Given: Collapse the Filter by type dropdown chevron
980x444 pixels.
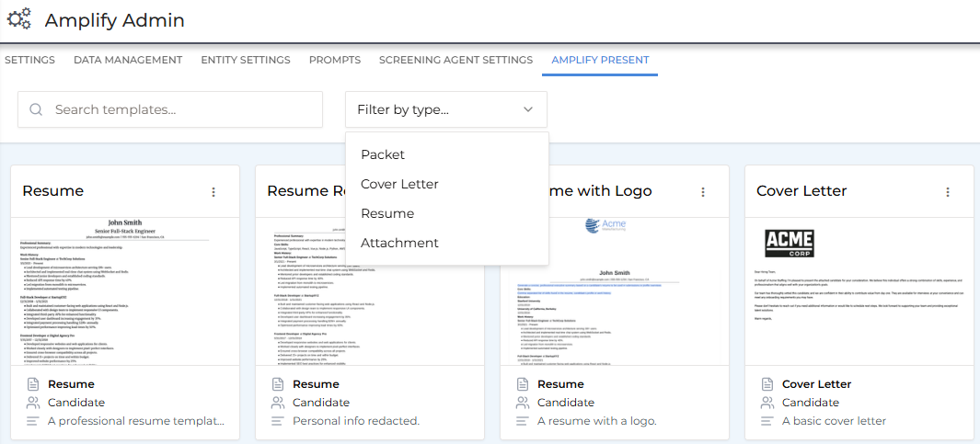Looking at the screenshot, I should click(x=528, y=109).
